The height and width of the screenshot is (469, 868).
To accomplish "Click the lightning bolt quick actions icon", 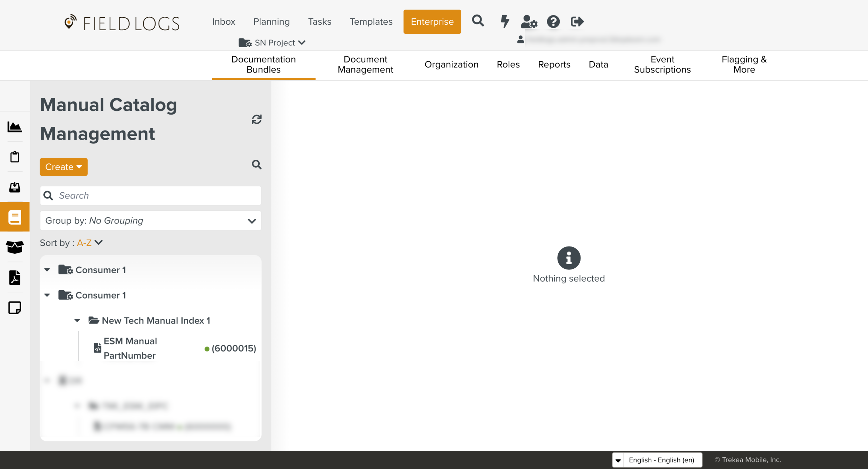I will pyautogui.click(x=504, y=22).
